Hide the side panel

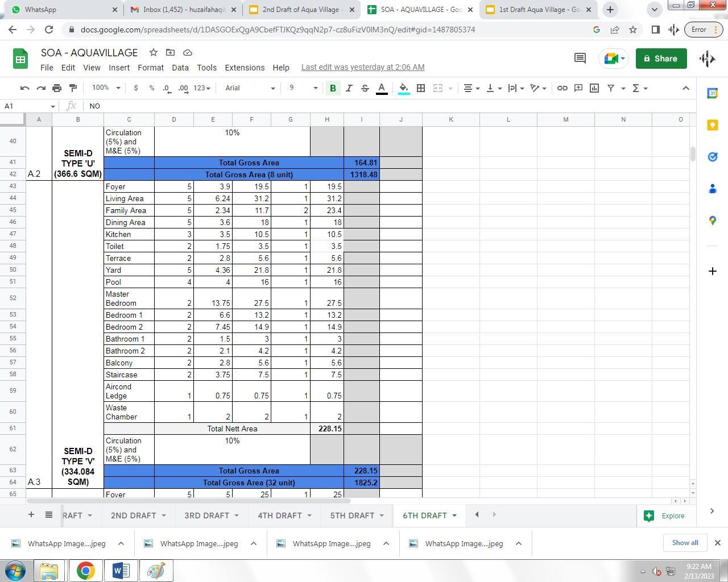[x=712, y=511]
